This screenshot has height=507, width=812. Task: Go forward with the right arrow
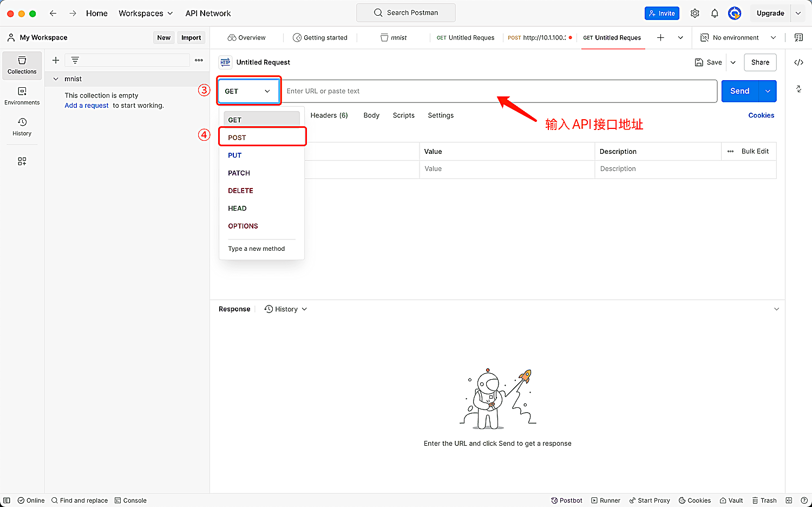click(x=73, y=13)
